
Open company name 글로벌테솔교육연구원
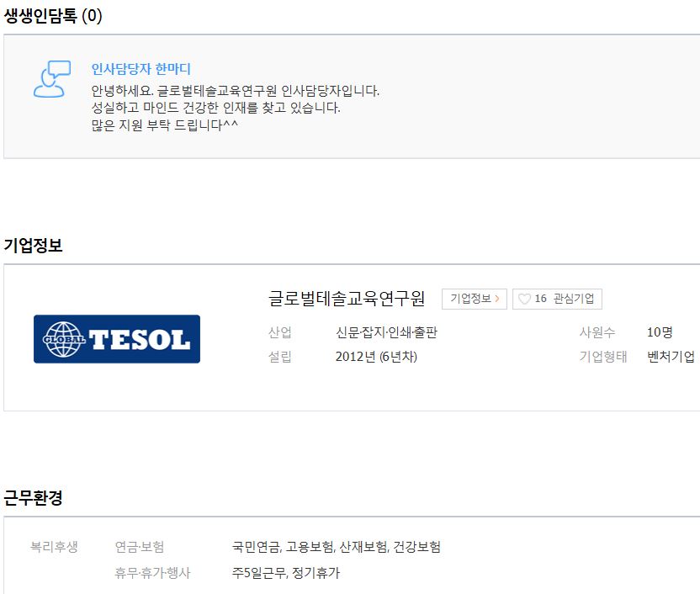347,299
